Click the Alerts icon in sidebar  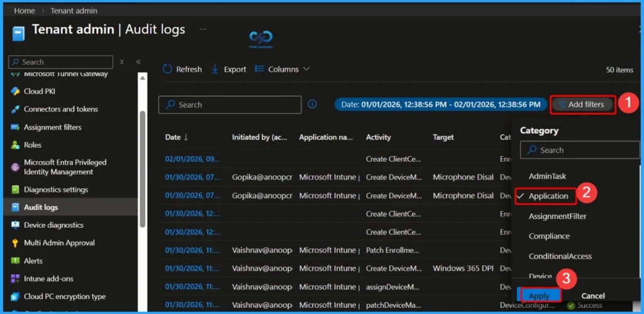(15, 261)
